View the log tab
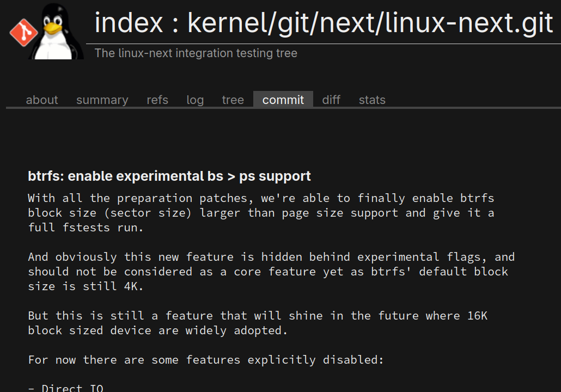The height and width of the screenshot is (392, 561). coord(195,100)
